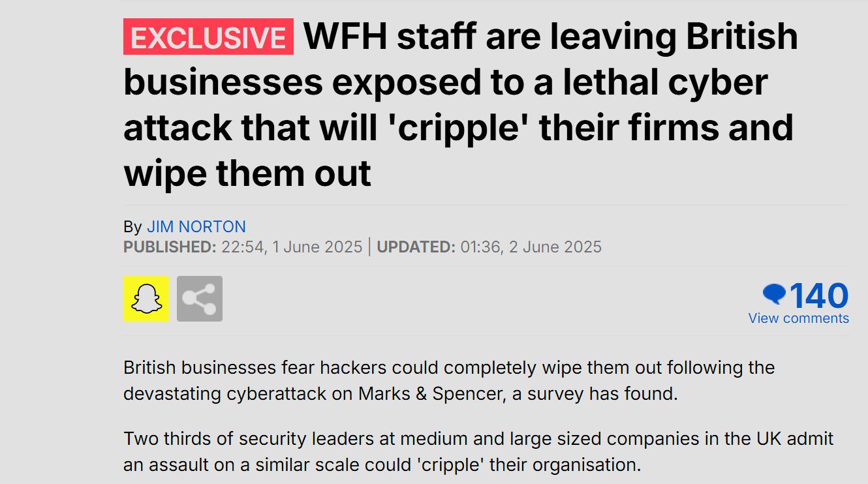Viewport: 868px width, 484px height.
Task: Open the grey share icon button
Action: pyautogui.click(x=200, y=299)
